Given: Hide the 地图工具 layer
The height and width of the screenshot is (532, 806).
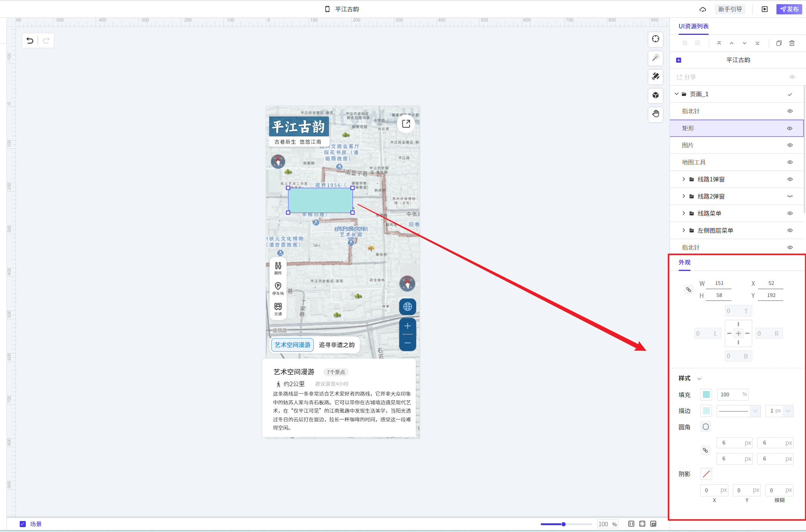Looking at the screenshot, I should tap(790, 162).
